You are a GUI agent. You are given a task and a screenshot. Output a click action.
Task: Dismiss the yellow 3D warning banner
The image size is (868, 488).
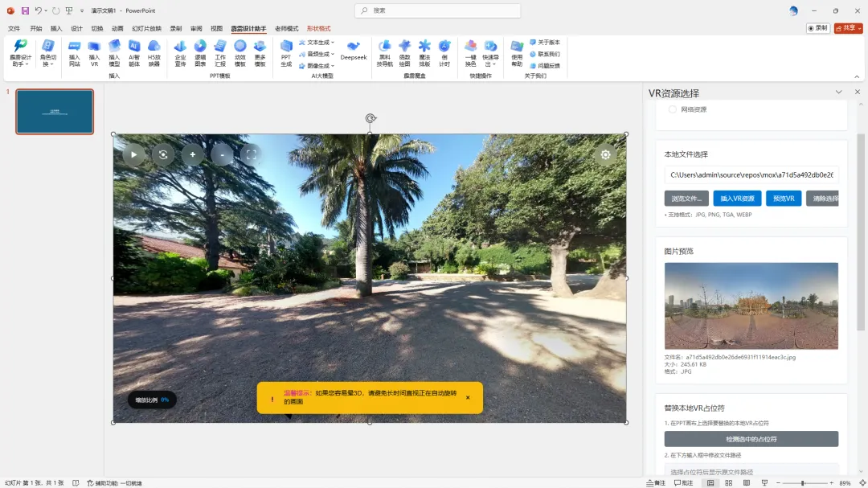pos(468,397)
